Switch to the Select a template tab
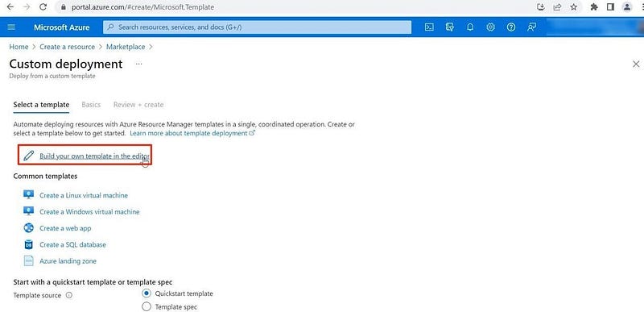 tap(41, 105)
